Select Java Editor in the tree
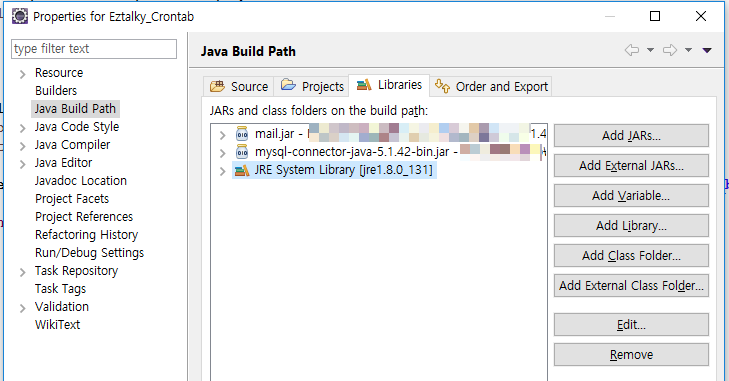 click(63, 163)
